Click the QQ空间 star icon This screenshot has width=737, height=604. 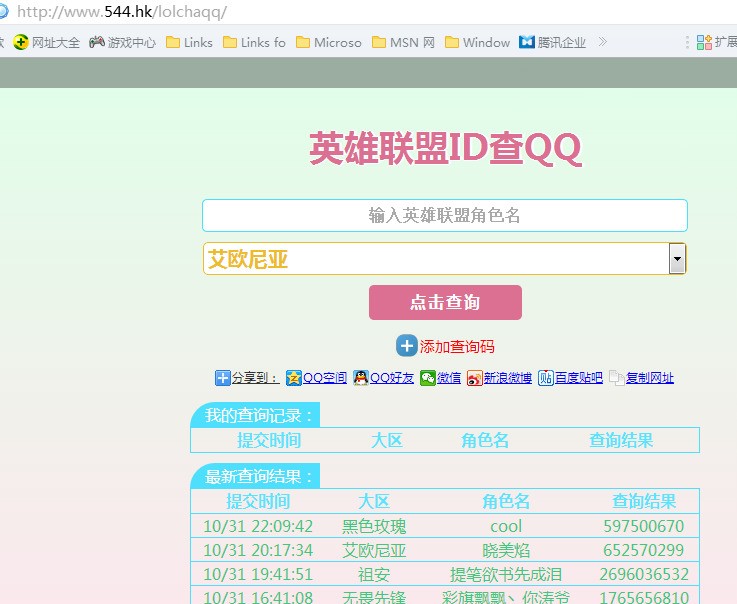(x=293, y=377)
